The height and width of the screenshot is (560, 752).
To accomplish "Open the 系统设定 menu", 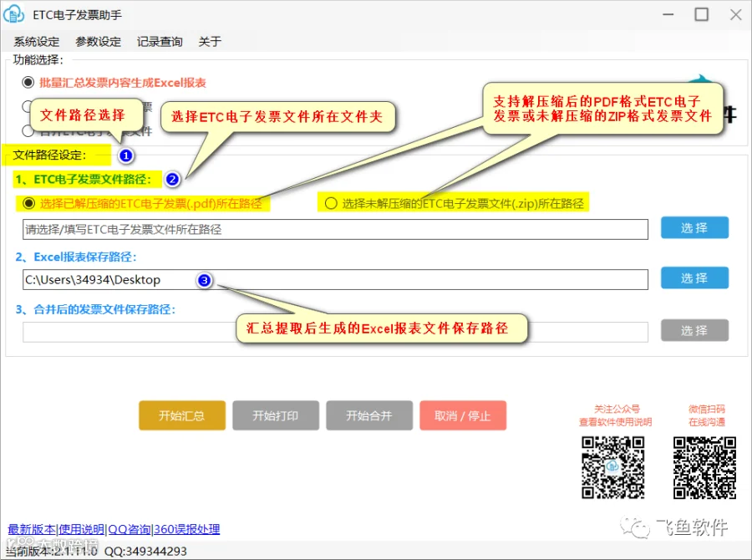I will point(37,42).
